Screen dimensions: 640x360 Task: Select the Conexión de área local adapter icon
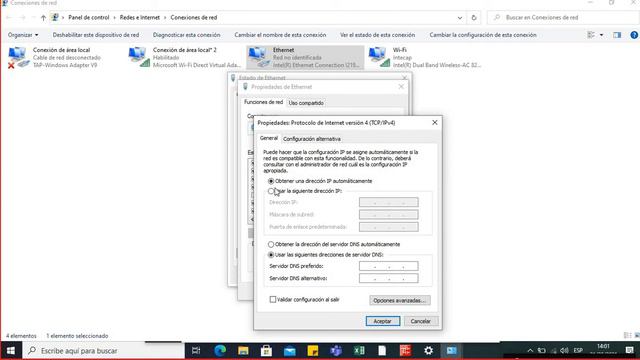coord(18,57)
